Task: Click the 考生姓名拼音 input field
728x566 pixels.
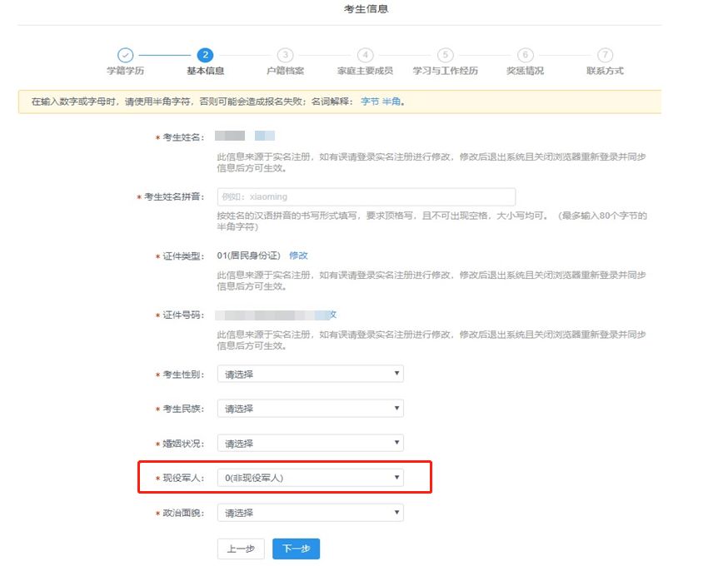Action: tap(366, 196)
